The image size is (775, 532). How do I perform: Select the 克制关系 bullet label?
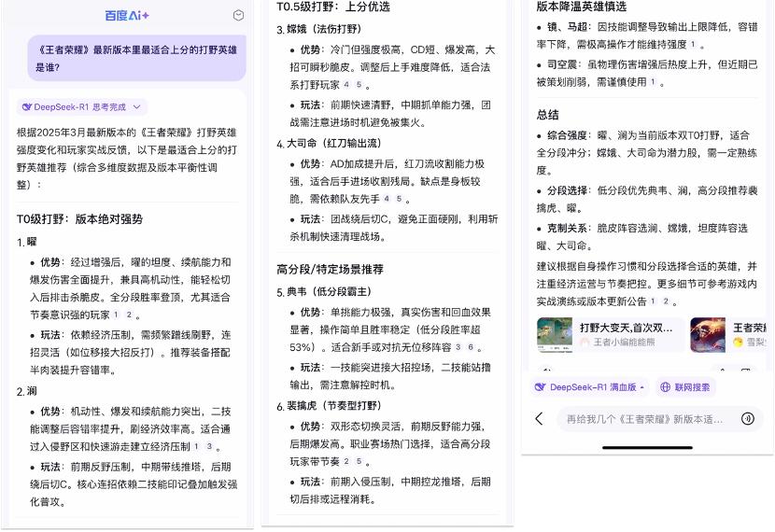(x=567, y=228)
